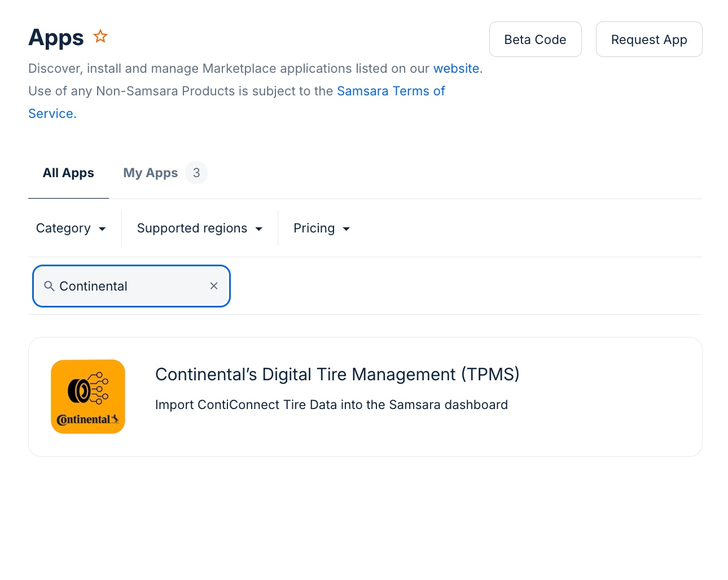Viewport: 728px width, 580px height.
Task: Click the Request App button
Action: [649, 39]
